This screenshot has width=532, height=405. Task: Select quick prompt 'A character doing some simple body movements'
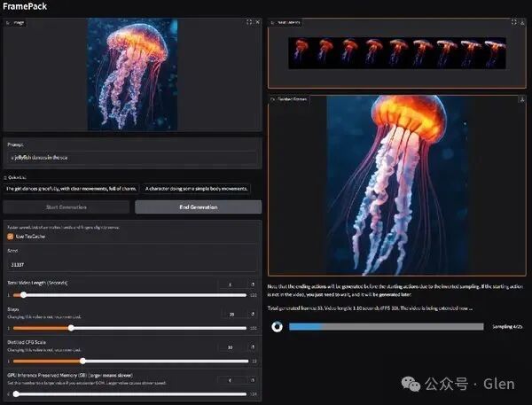tap(196, 189)
